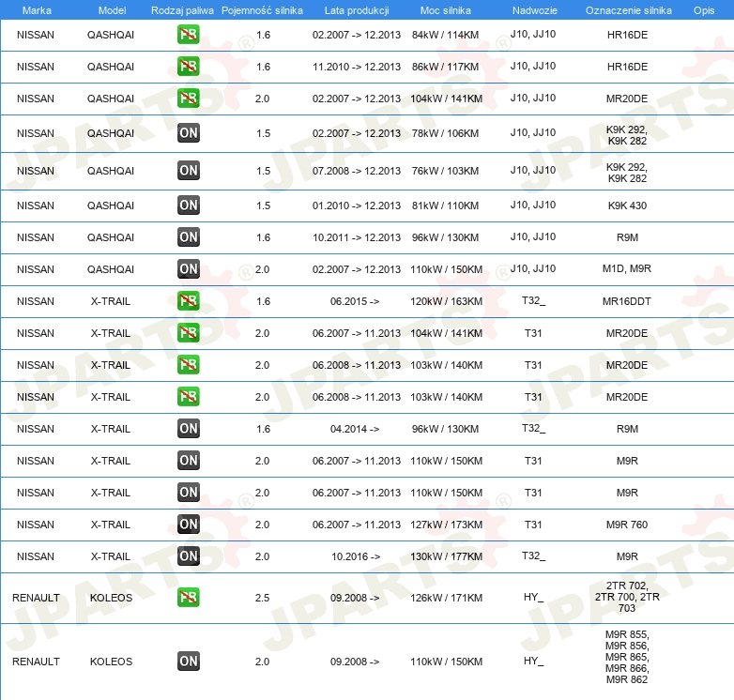Screen dimensions: 734x700
Task: Select J10, JJ10 in the K9K 430 row
Action: point(533,205)
